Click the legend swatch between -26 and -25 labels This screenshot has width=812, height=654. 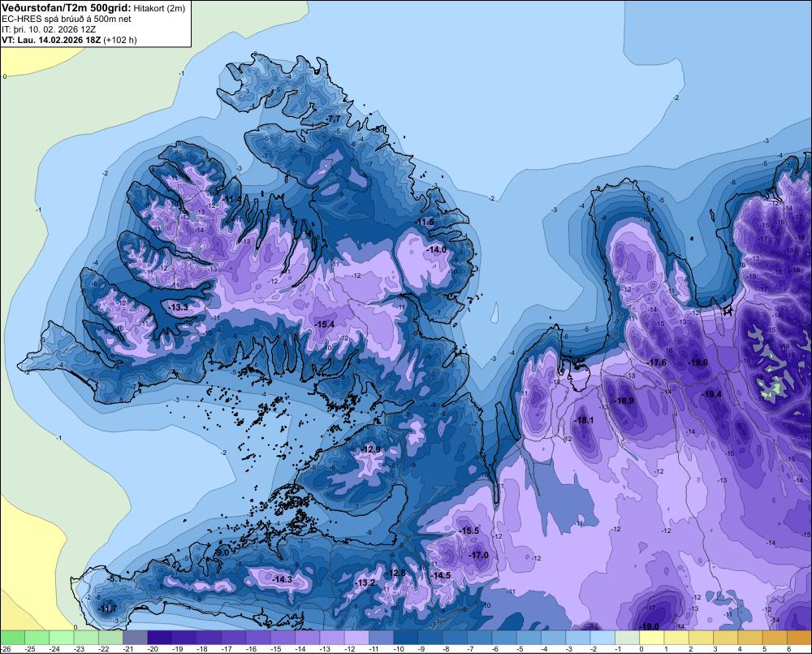[x=12, y=637]
